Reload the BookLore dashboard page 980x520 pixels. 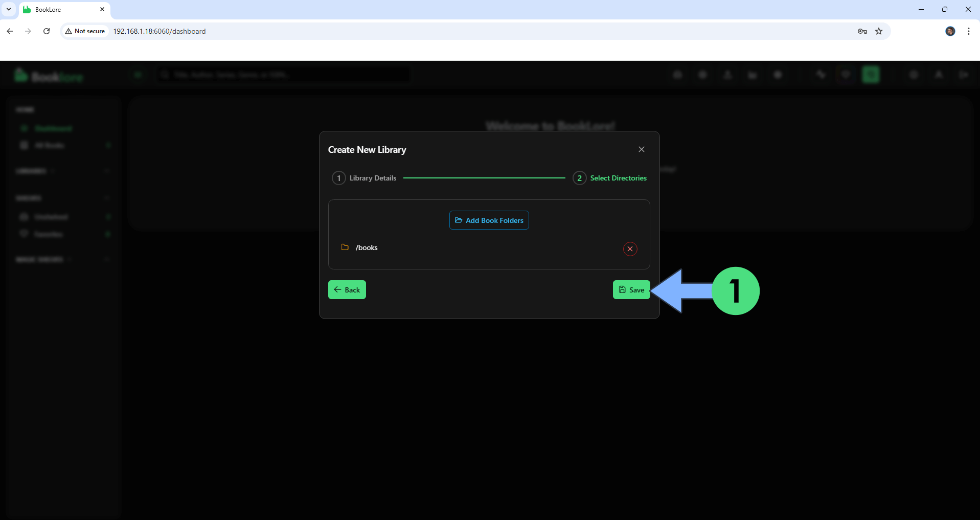(x=47, y=31)
